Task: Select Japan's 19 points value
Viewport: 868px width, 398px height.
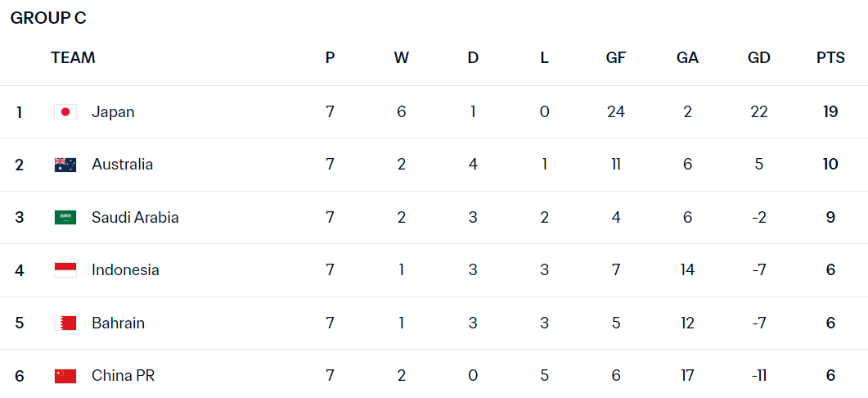Action: [x=830, y=112]
